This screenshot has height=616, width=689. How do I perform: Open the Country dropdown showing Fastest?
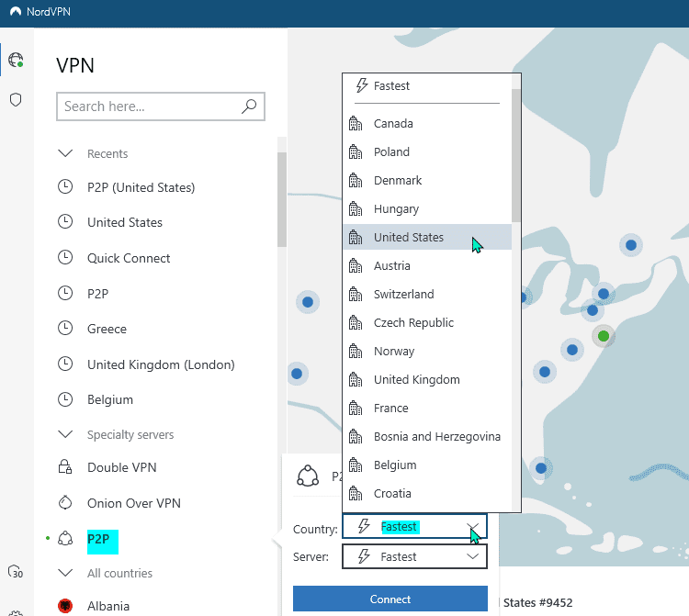(x=415, y=526)
